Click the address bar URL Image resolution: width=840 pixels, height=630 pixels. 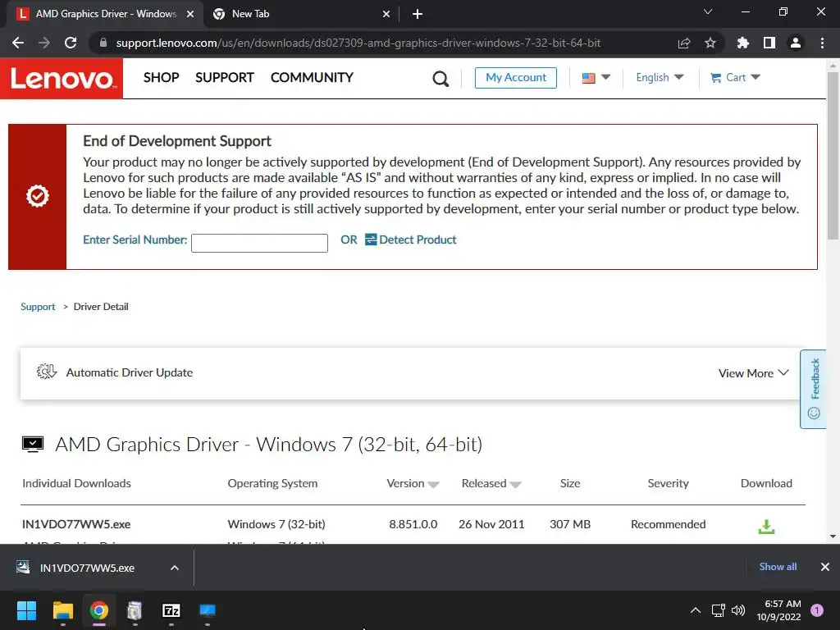pyautogui.click(x=358, y=43)
